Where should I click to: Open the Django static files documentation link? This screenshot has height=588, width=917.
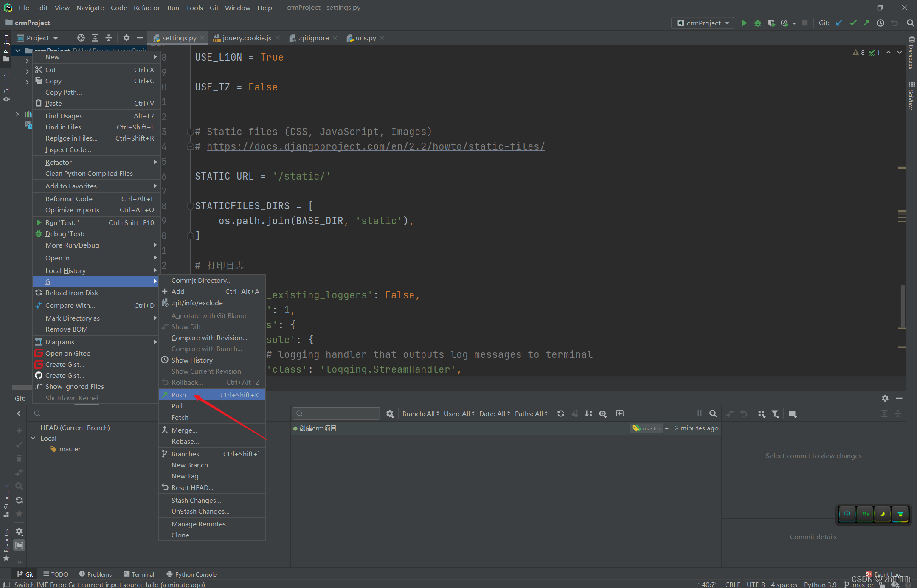pos(375,146)
